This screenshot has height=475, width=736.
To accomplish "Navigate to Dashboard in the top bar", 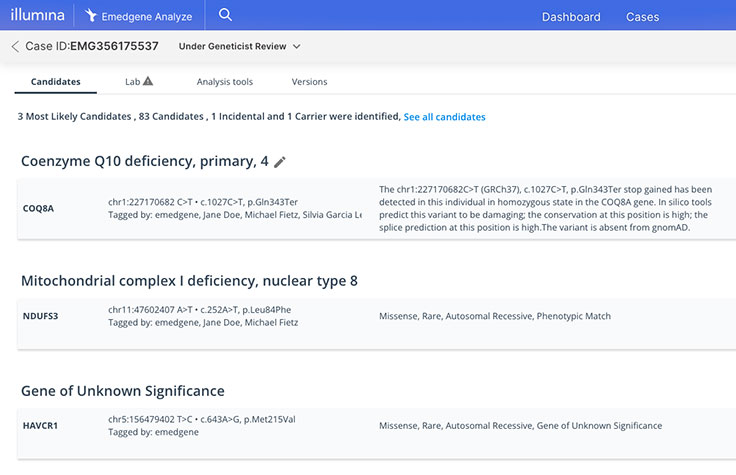I will (x=571, y=17).
